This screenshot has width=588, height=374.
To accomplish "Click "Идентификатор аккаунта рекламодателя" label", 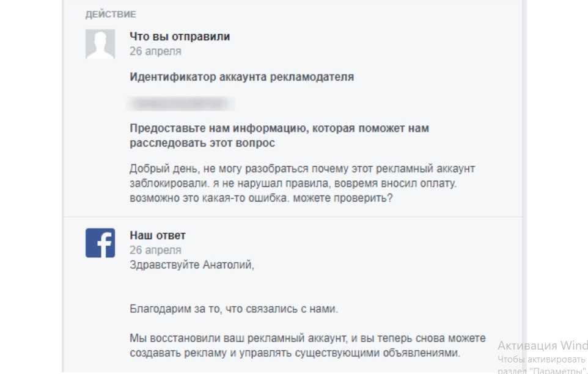I will pyautogui.click(x=241, y=78).
